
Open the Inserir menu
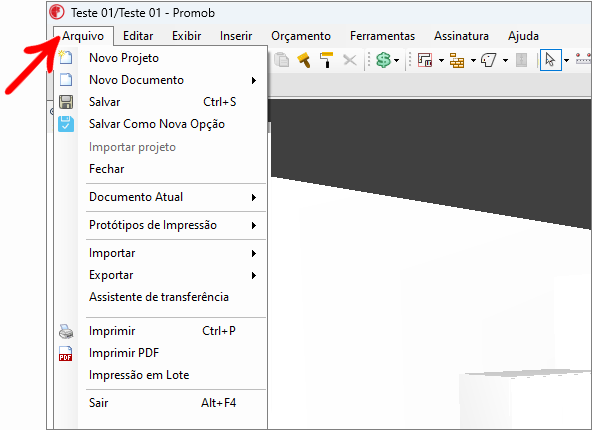236,36
